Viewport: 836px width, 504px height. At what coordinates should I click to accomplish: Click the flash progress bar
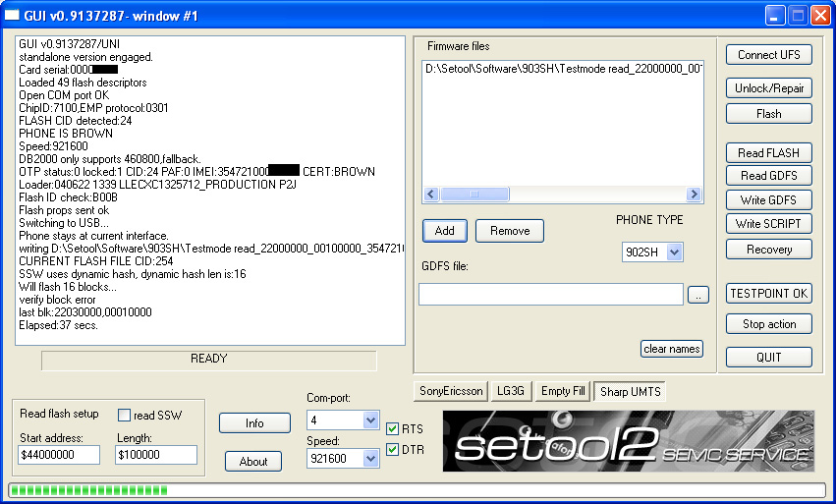click(418, 489)
